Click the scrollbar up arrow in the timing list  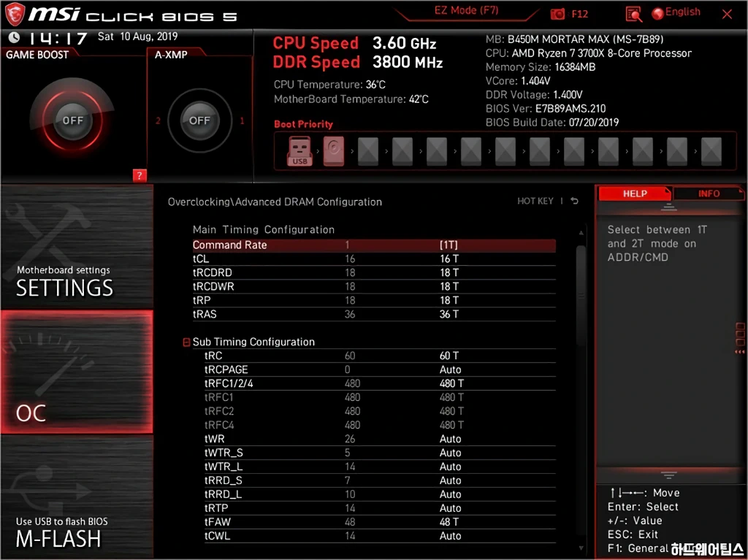click(x=581, y=232)
